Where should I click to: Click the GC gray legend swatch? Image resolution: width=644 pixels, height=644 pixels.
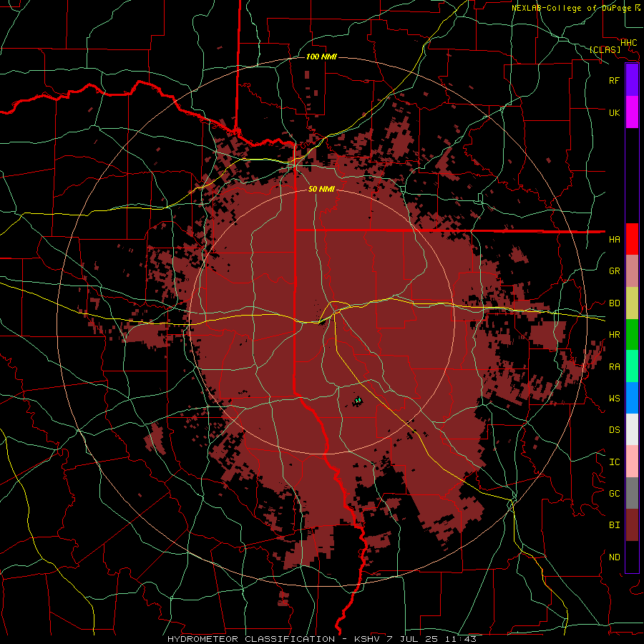point(632,493)
